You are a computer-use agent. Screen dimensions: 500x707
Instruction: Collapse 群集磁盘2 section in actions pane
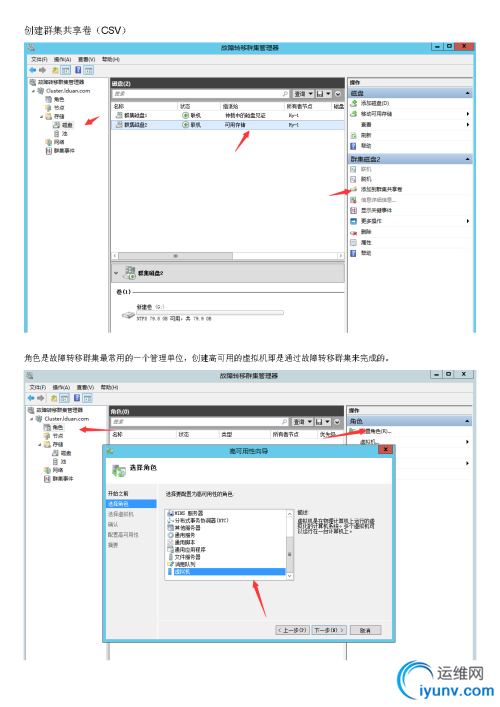tap(467, 159)
